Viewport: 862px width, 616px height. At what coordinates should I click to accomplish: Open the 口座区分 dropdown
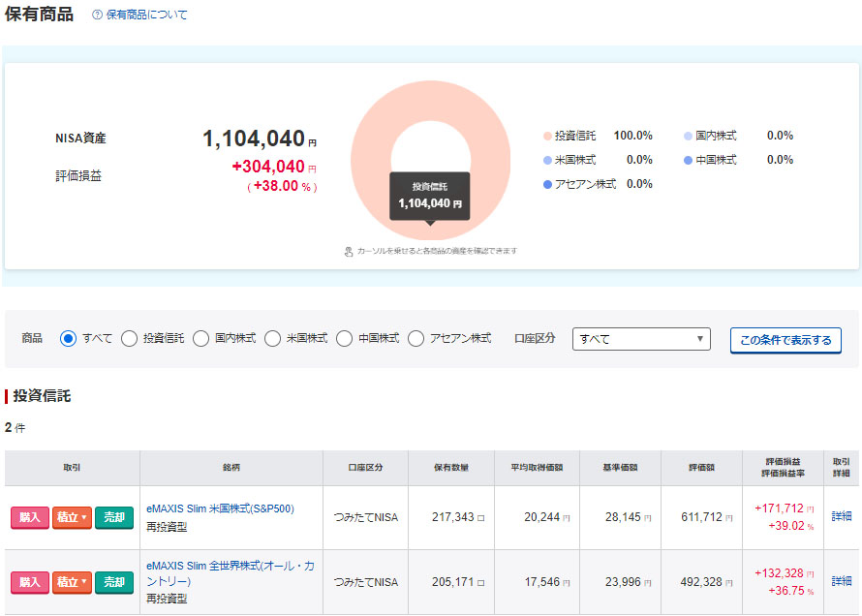(x=641, y=339)
